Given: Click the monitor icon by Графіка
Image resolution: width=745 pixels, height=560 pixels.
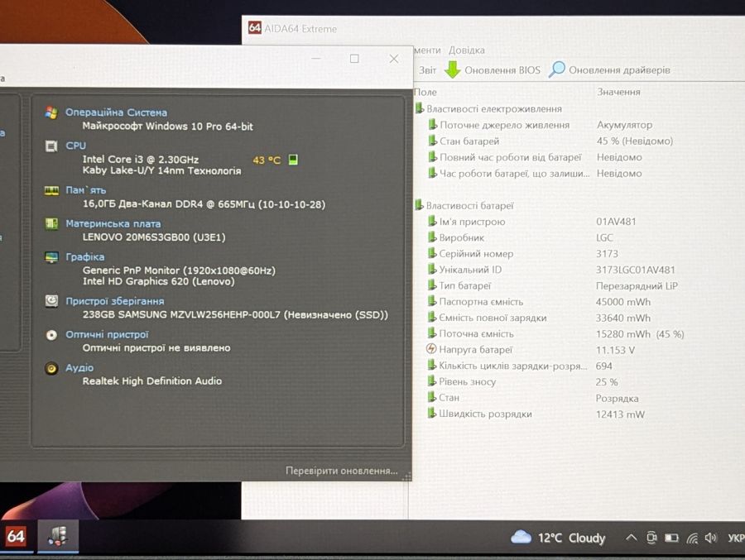Looking at the screenshot, I should coord(51,257).
